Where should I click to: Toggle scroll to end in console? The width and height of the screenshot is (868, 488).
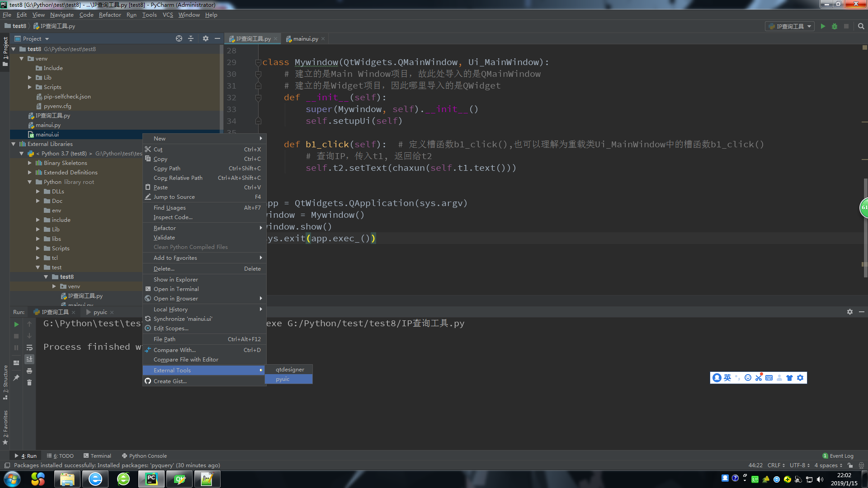29,359
